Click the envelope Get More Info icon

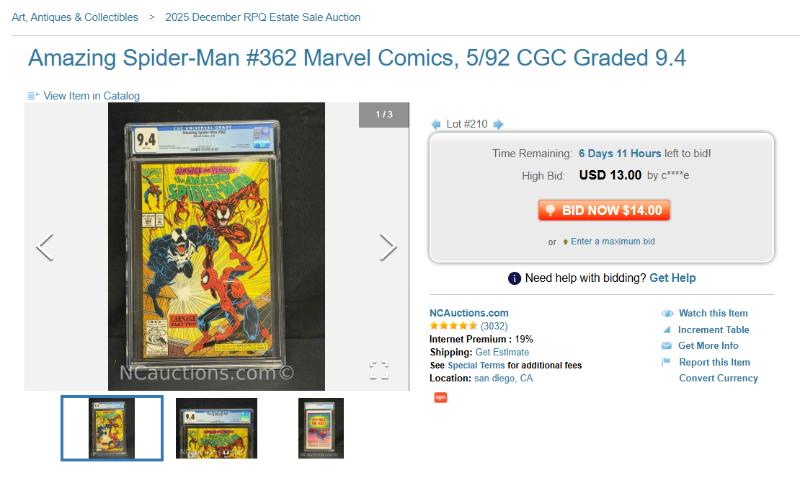(x=667, y=346)
